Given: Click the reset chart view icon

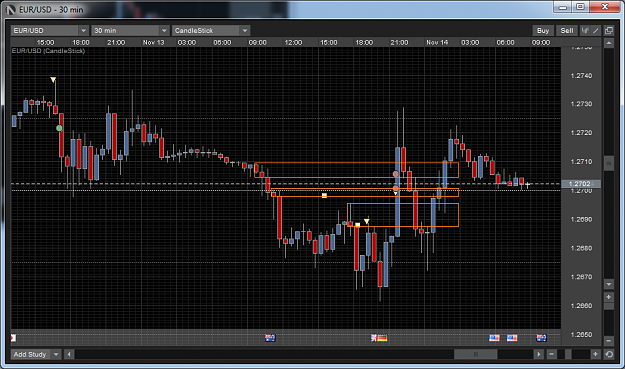Looking at the screenshot, I should coord(609,354).
